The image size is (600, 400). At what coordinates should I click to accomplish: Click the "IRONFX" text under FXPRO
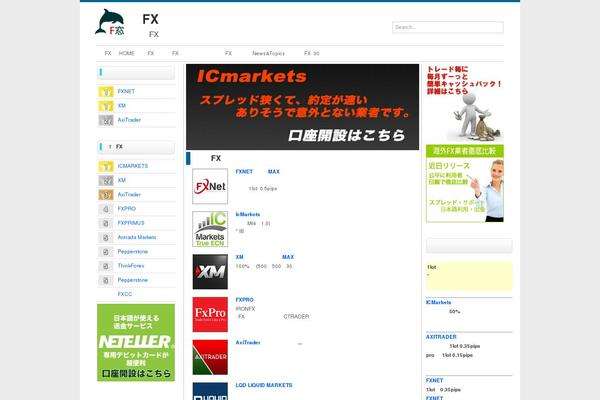(245, 309)
